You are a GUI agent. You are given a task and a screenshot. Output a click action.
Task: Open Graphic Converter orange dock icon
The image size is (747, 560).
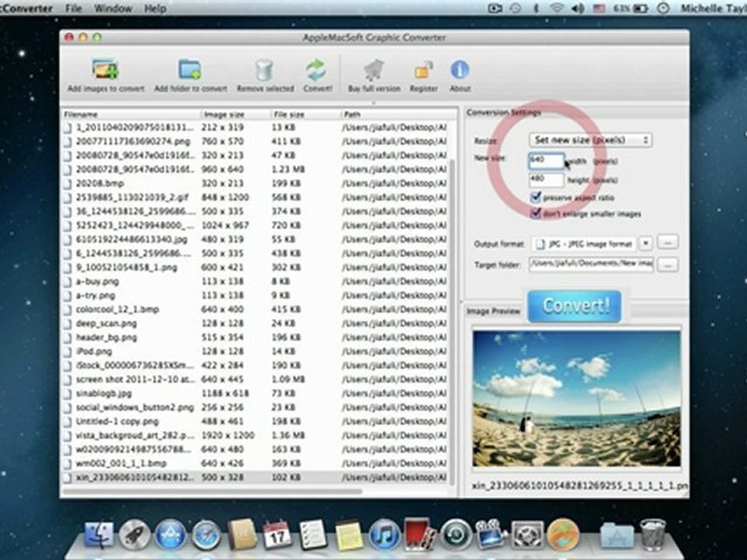click(x=563, y=535)
